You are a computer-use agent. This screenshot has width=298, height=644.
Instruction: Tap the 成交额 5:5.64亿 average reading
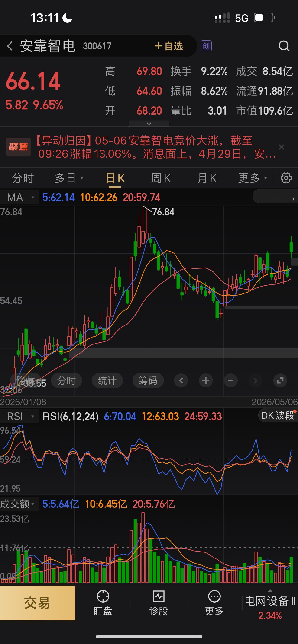[x=61, y=504]
